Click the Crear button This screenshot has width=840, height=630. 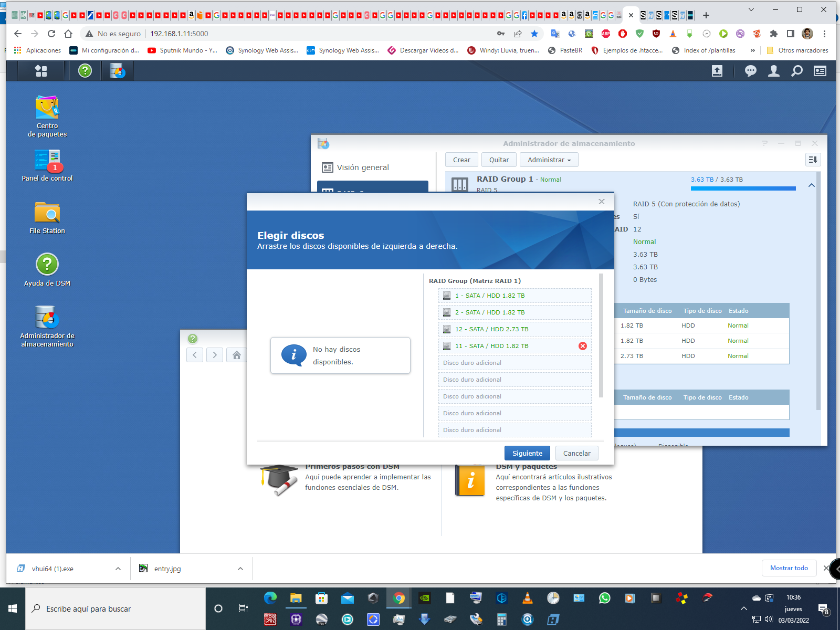[461, 160]
